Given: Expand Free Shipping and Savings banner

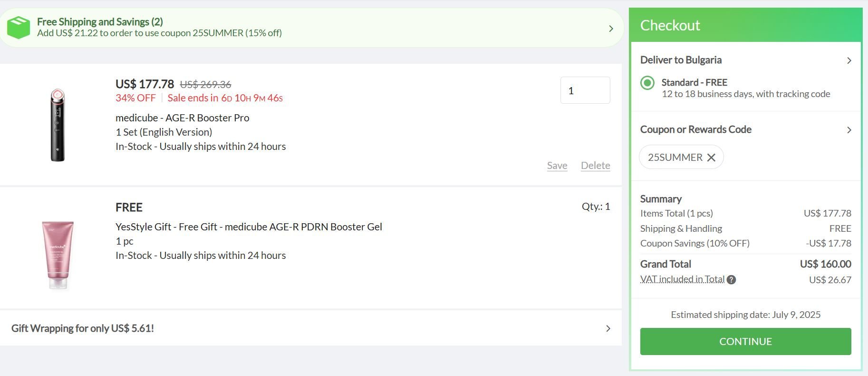Looking at the screenshot, I should tap(611, 29).
